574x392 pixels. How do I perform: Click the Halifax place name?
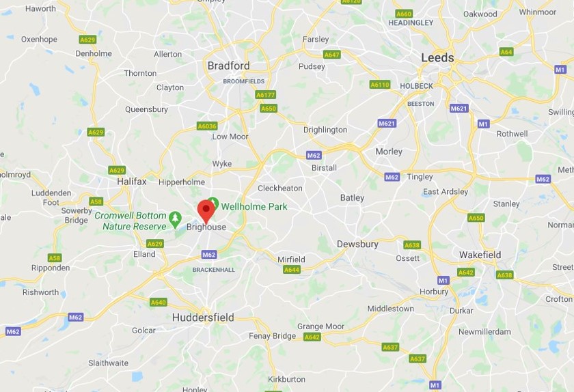(132, 181)
